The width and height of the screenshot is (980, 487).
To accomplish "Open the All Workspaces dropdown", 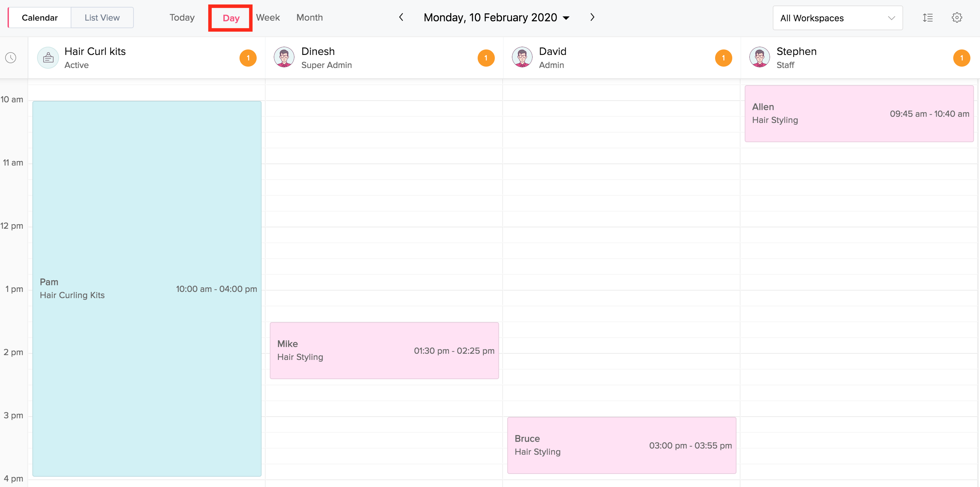I will point(837,18).
